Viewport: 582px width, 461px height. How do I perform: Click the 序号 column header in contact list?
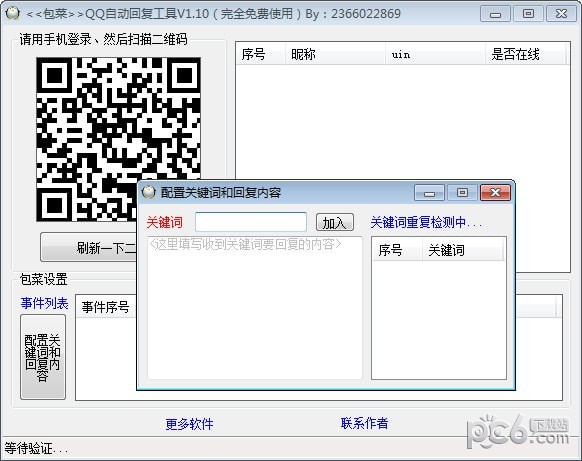coord(261,54)
